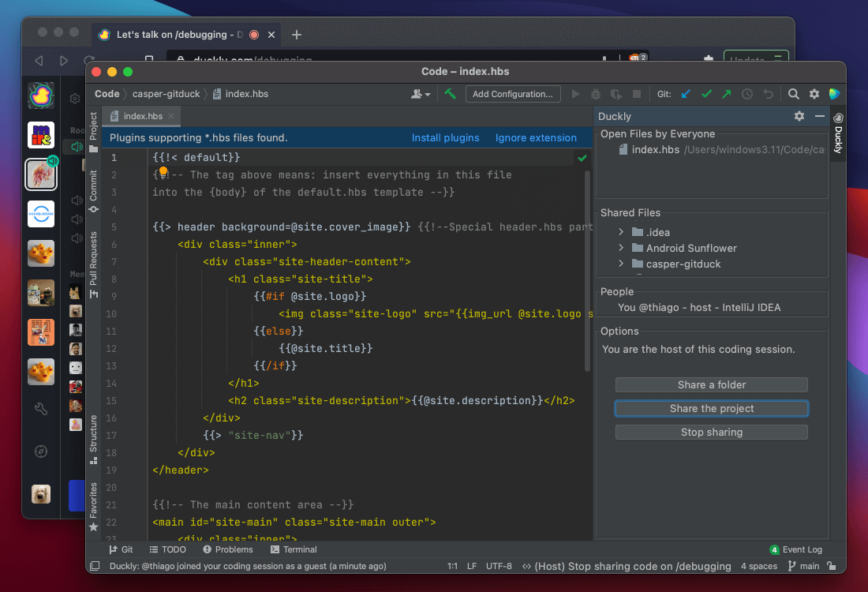Click the editor vertical scrollbar
Viewport: 868px width, 592px height.
(587, 268)
